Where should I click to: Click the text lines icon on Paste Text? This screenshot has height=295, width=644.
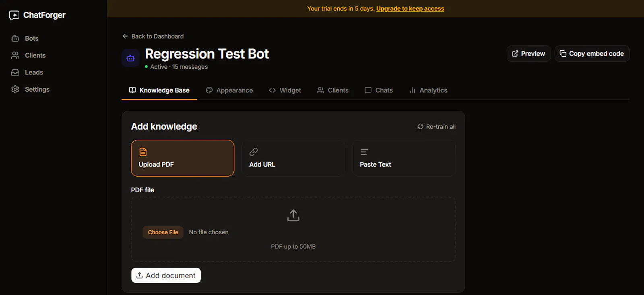(x=364, y=152)
